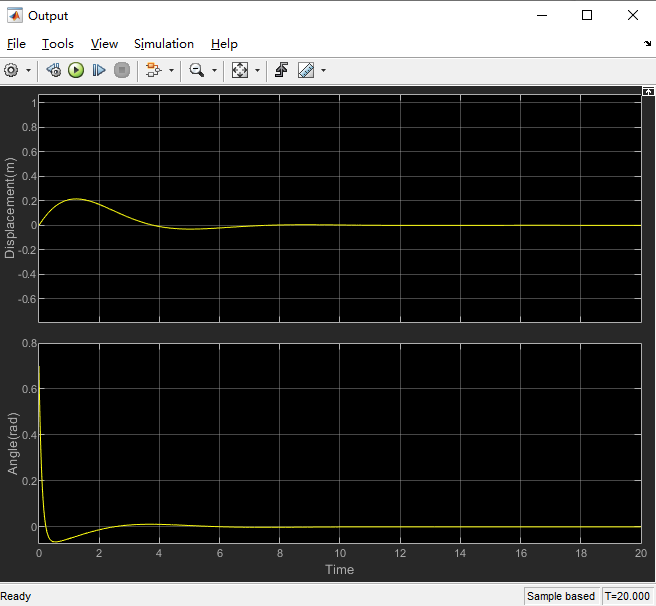This screenshot has height=606, width=656.
Task: Open the Tools menu
Action: pos(58,44)
